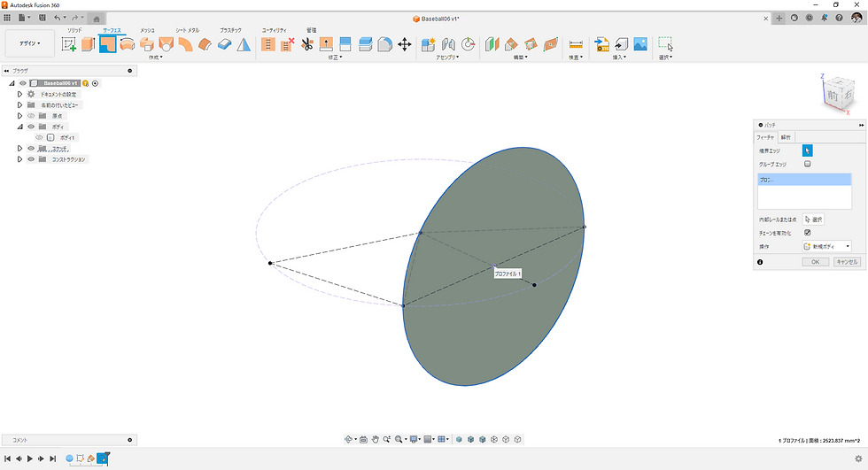
Task: Select the Trim scissors tool
Action: click(x=307, y=44)
